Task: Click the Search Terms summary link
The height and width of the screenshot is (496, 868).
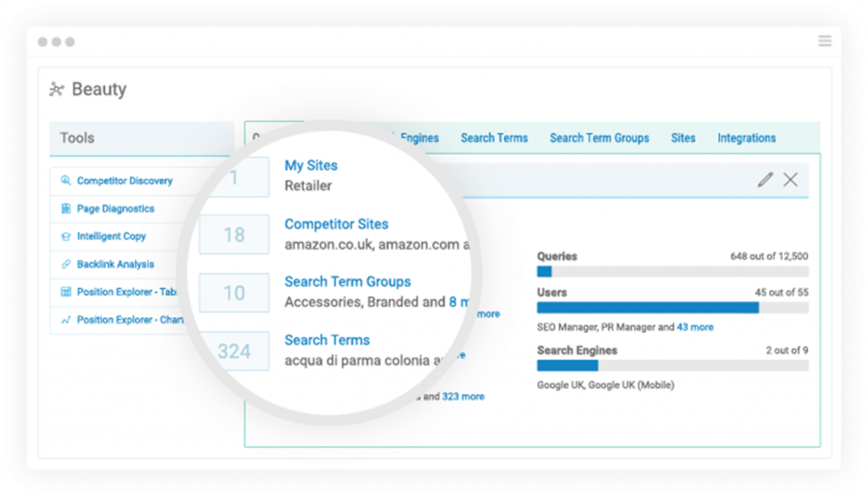Action: [327, 340]
